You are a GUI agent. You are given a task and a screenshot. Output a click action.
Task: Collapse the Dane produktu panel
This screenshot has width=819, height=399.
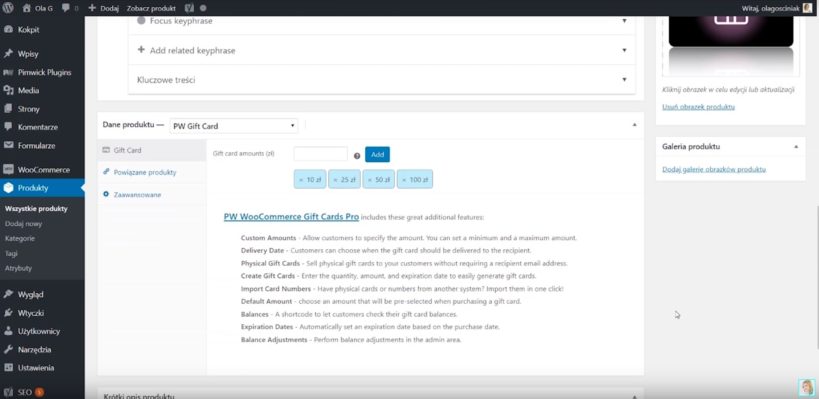tap(634, 125)
